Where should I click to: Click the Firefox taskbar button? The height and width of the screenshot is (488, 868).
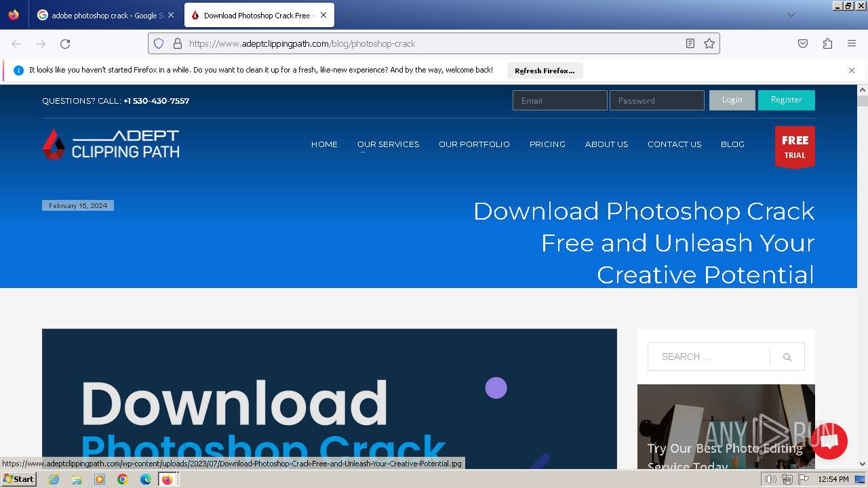point(167,479)
